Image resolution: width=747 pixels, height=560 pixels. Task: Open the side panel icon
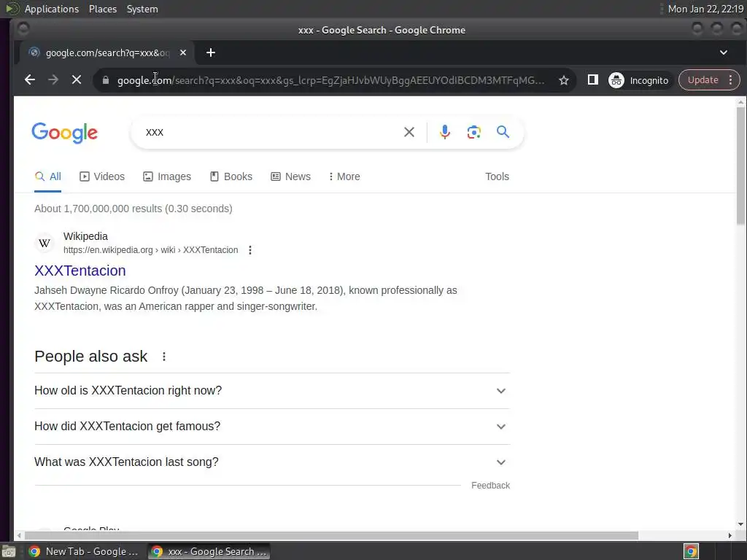tap(592, 79)
